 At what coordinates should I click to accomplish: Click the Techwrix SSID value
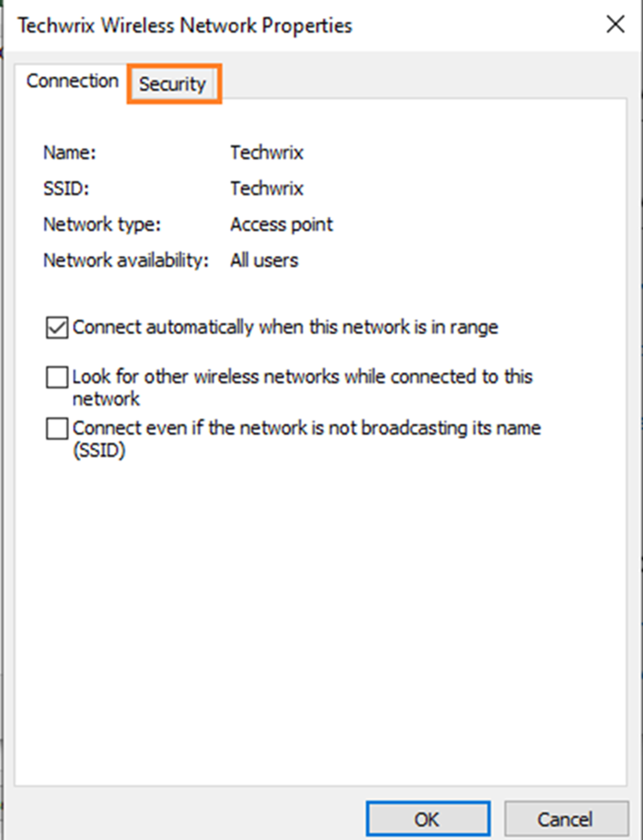pos(266,188)
